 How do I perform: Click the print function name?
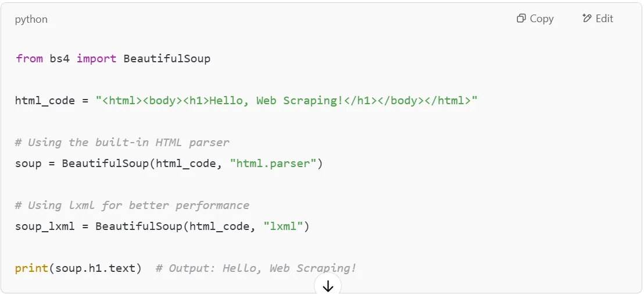pyautogui.click(x=32, y=268)
